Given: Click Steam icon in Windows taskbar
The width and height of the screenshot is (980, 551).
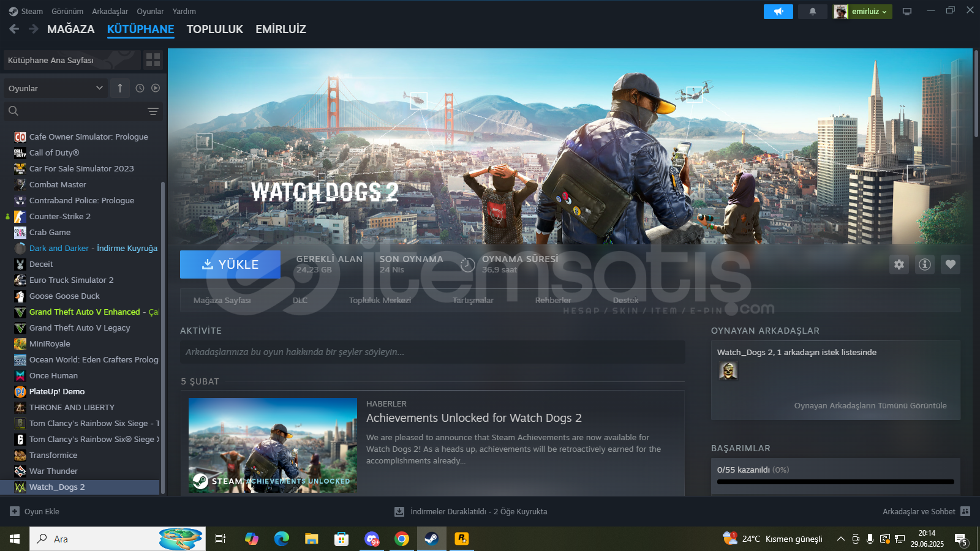Looking at the screenshot, I should [432, 539].
